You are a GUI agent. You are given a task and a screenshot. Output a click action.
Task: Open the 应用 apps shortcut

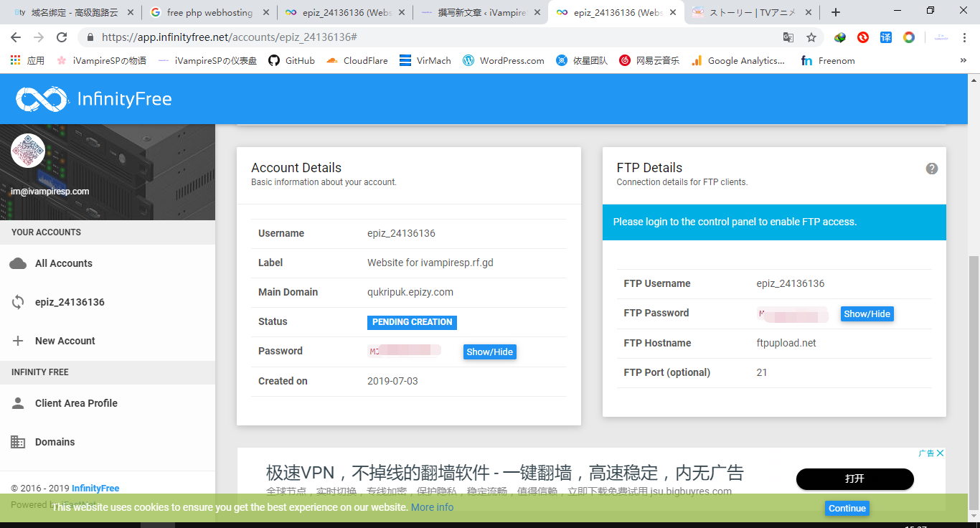pos(27,61)
